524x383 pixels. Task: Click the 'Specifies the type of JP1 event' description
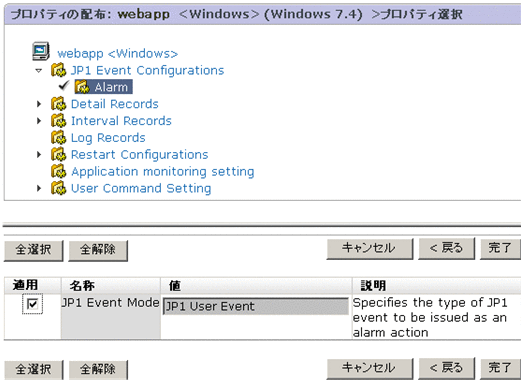tap(430, 317)
